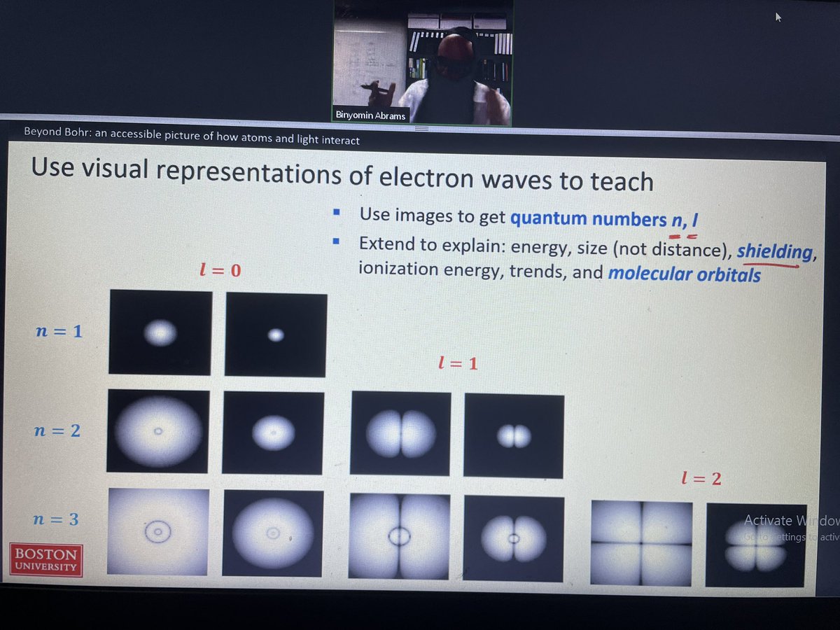Select the smaller-dot n = 1 orbital image

[276, 335]
